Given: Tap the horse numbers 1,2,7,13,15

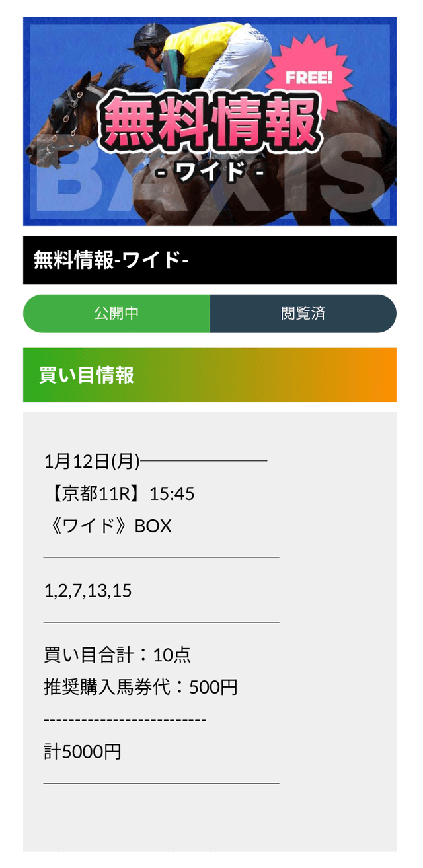Looking at the screenshot, I should coord(88,591).
